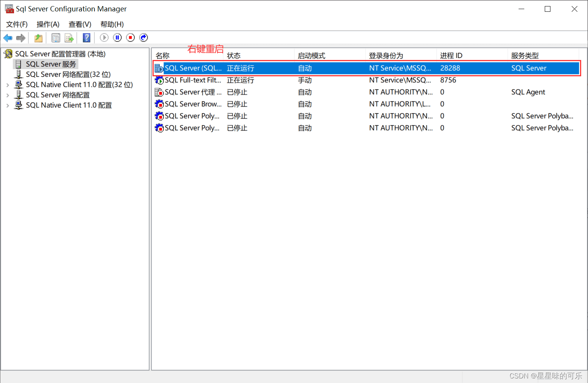Open the 帮助(H) menu
The image size is (588, 383).
[x=112, y=24]
